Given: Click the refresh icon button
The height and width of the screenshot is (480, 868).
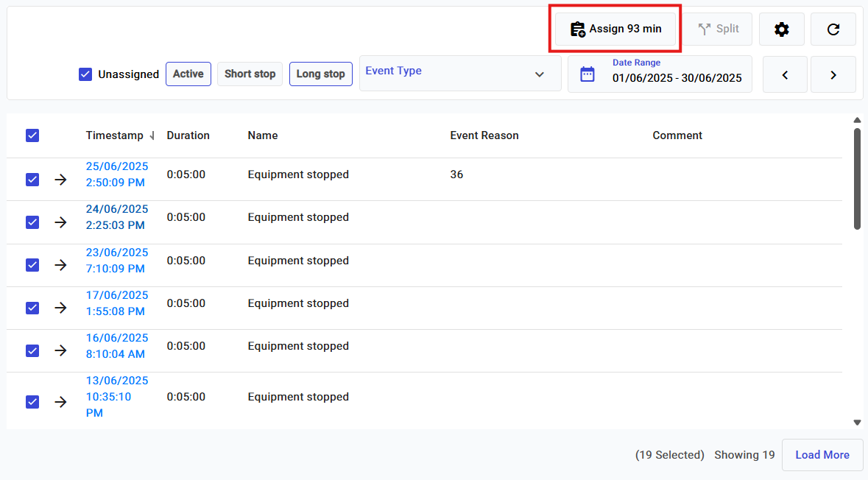Looking at the screenshot, I should click(x=833, y=29).
